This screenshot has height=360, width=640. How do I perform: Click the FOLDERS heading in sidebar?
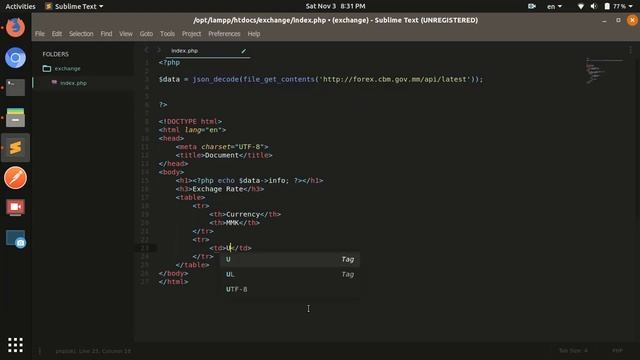(56, 54)
